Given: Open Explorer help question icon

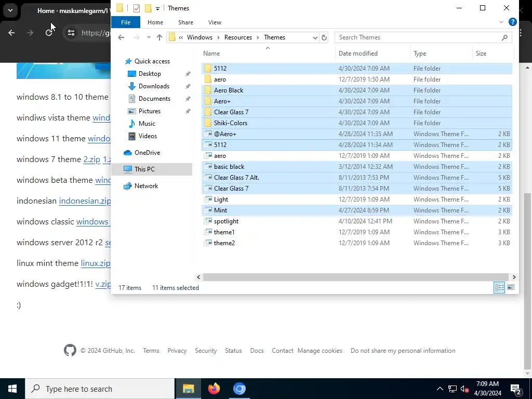Looking at the screenshot, I should (x=512, y=22).
